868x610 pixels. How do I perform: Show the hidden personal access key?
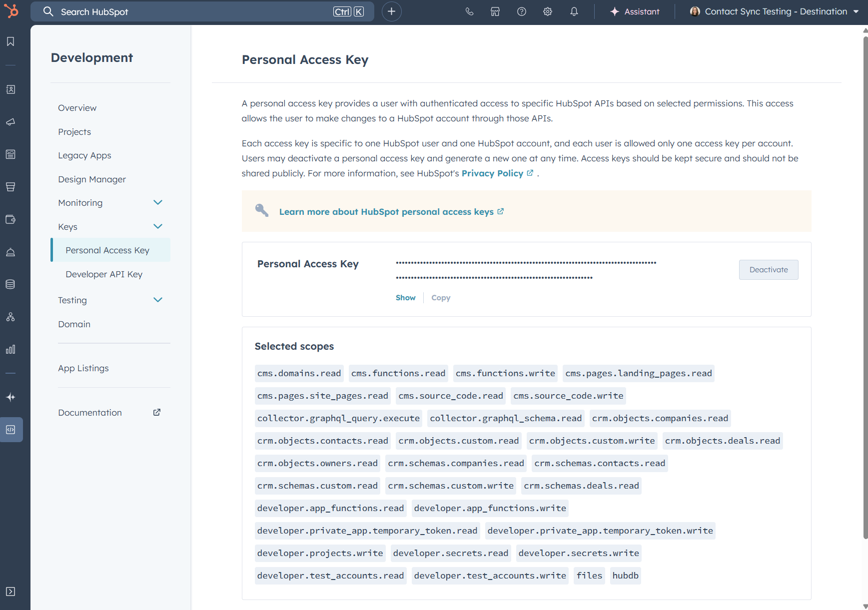point(405,297)
